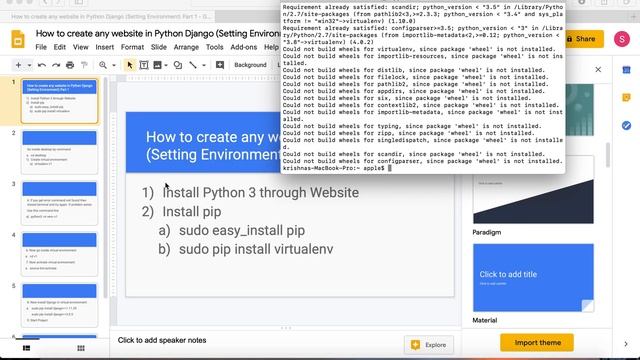
Task: Click the themes panel scrollbar
Action: (608, 155)
